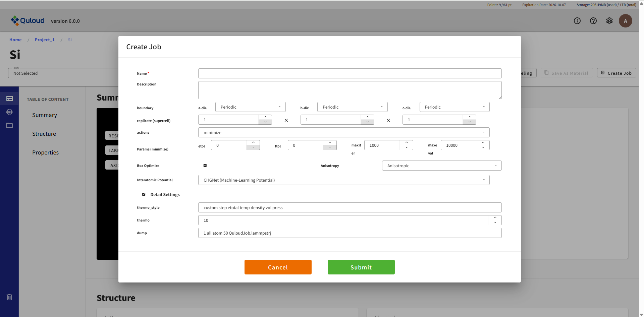Open the Anisotropy dropdown
Image resolution: width=644 pixels, height=317 pixels.
tap(441, 166)
